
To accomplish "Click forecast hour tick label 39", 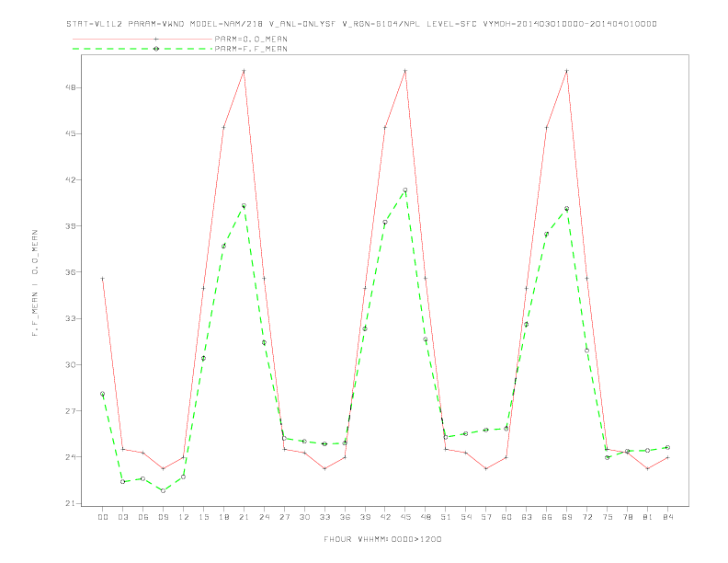I will (365, 517).
